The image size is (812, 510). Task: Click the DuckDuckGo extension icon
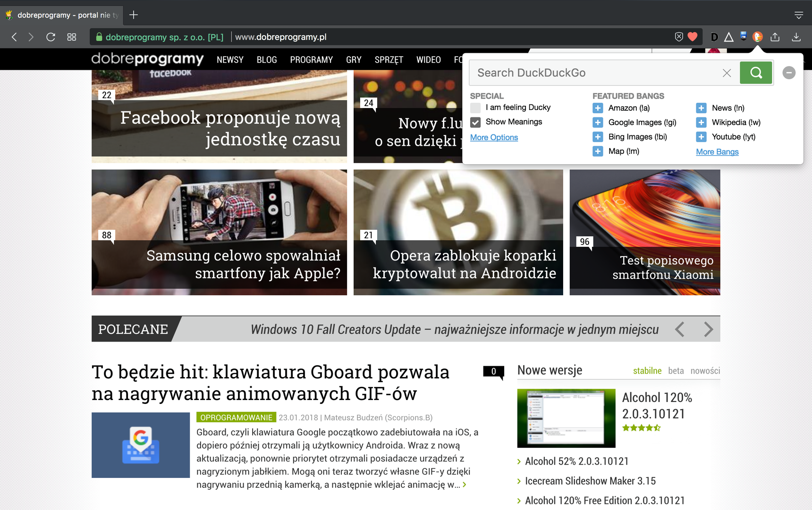758,37
